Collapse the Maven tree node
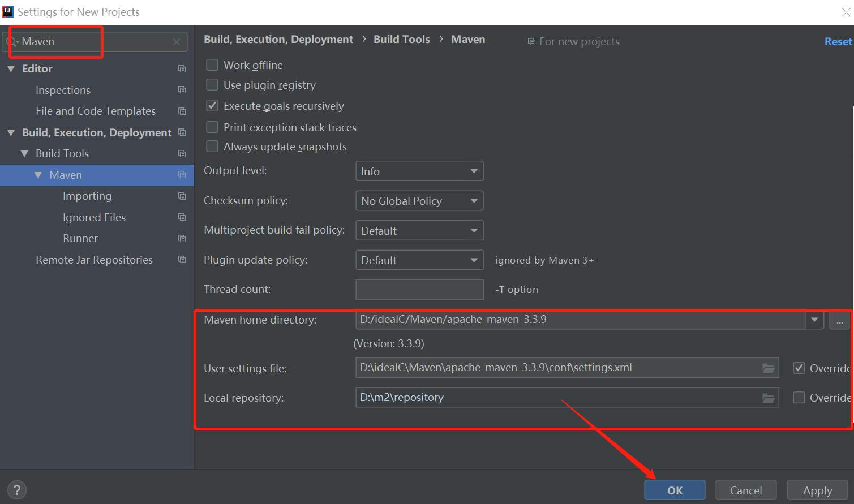Screen dimensions: 854x504 click(x=38, y=175)
